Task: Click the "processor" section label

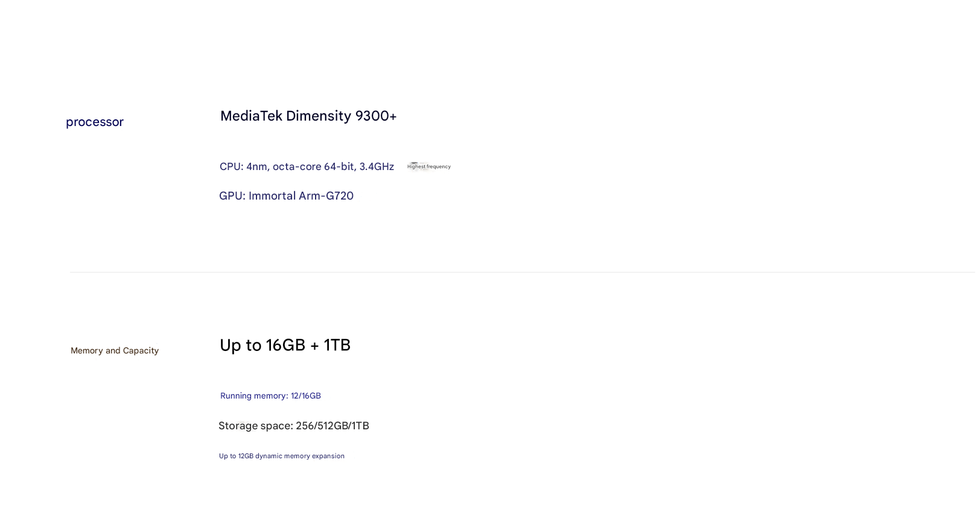Action: [x=95, y=122]
